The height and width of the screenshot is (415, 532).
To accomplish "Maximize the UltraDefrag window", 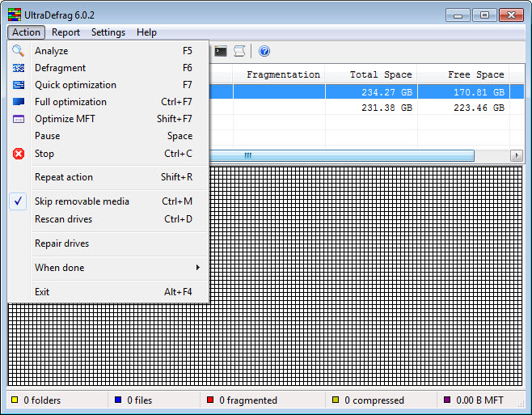I will 484,15.
